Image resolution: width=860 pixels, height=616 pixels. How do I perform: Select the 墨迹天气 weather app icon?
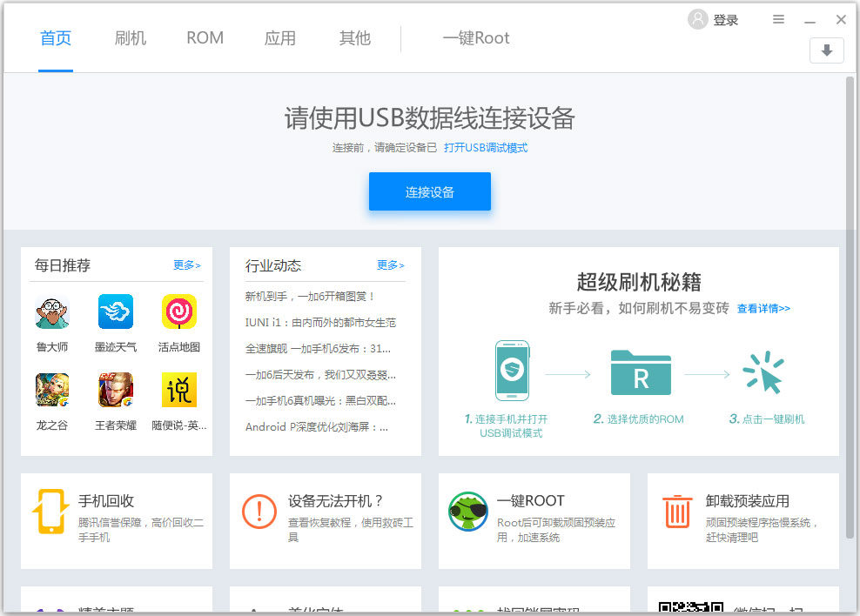[115, 311]
